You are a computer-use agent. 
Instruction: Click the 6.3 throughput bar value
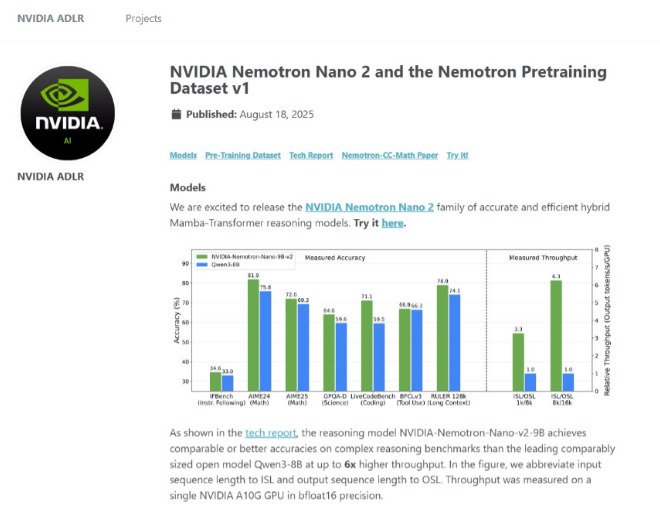(x=556, y=276)
